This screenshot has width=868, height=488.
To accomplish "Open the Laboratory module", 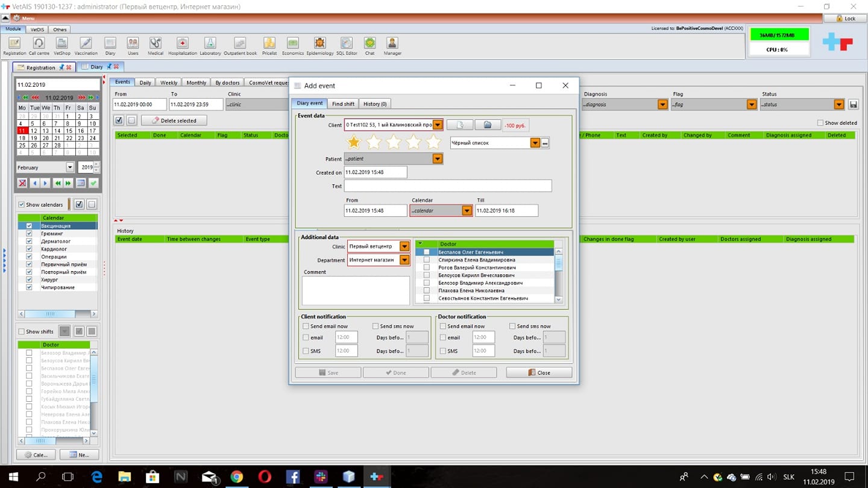I will tap(210, 46).
